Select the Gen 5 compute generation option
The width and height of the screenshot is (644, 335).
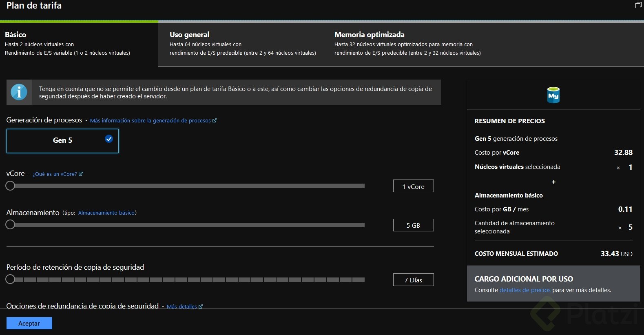coord(62,141)
